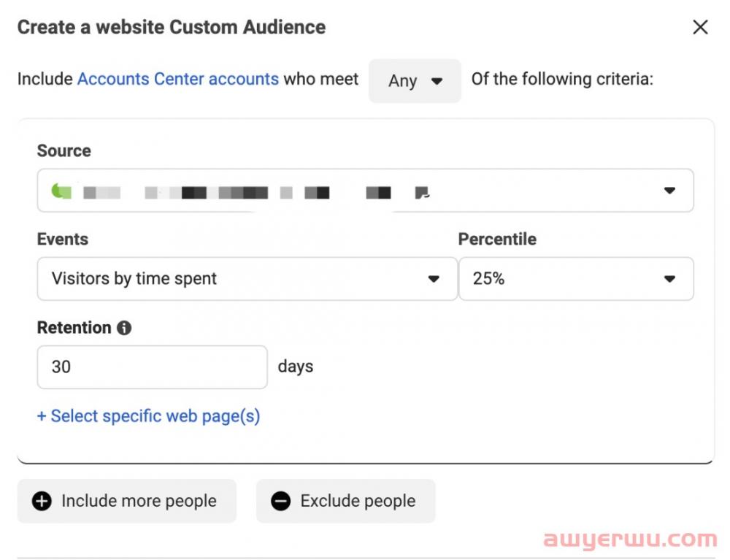Click the Include more people button
This screenshot has height=560, width=730.
click(127, 501)
